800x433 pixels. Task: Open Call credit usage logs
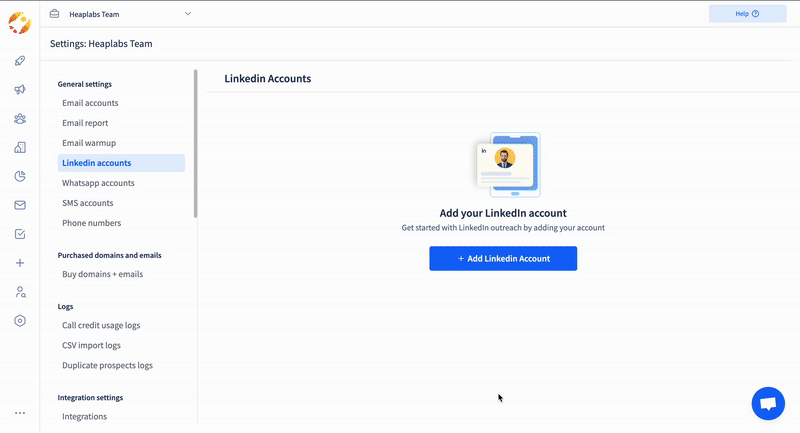pos(101,325)
